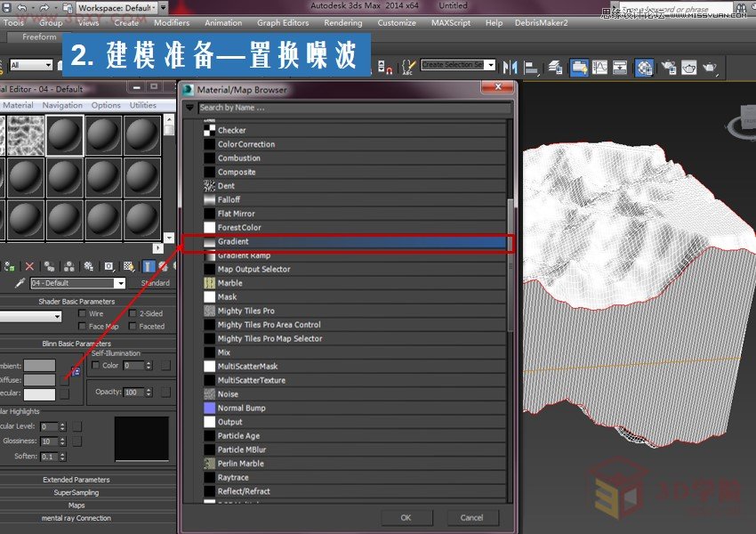Open the Schematic View icon

(x=620, y=67)
